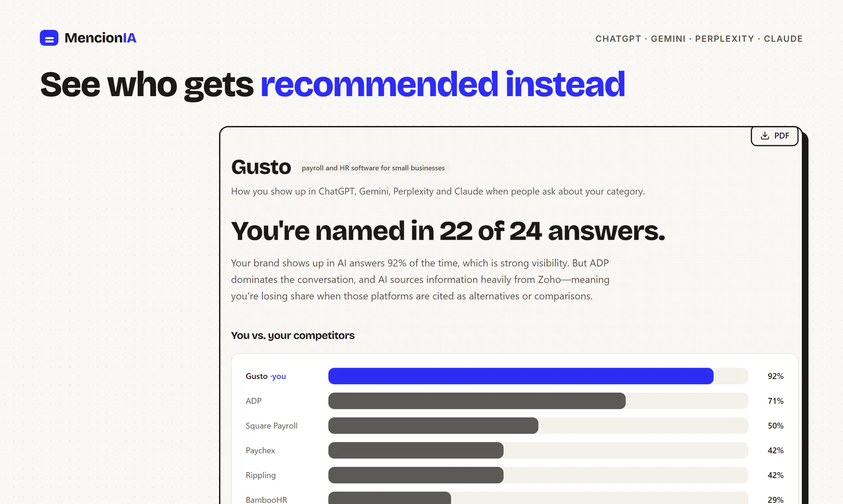The image size is (843, 504).
Task: Click the 50% value for Square Payroll
Action: coord(776,426)
